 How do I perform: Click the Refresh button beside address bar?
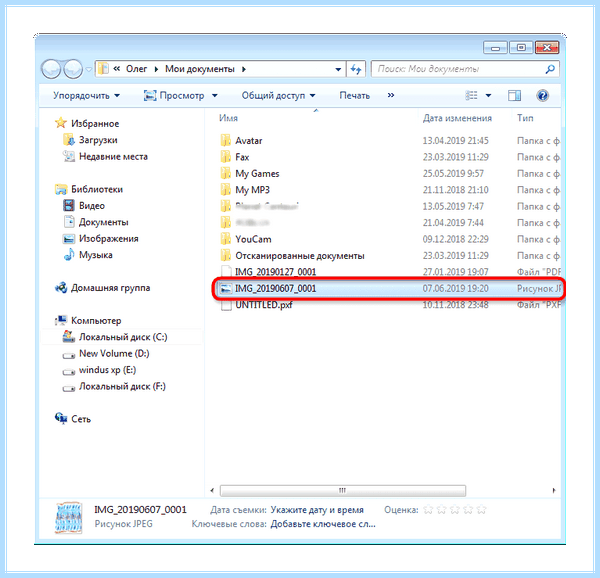(356, 69)
